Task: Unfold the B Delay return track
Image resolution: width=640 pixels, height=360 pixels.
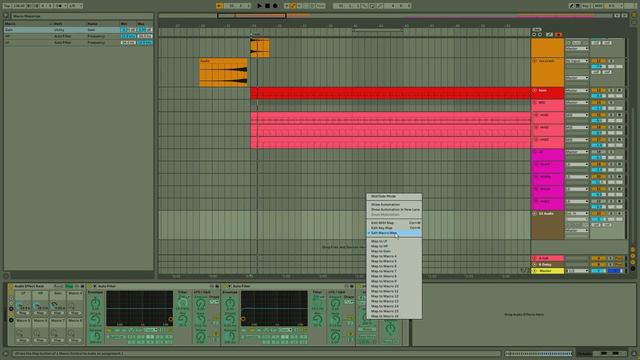Action: [535, 264]
